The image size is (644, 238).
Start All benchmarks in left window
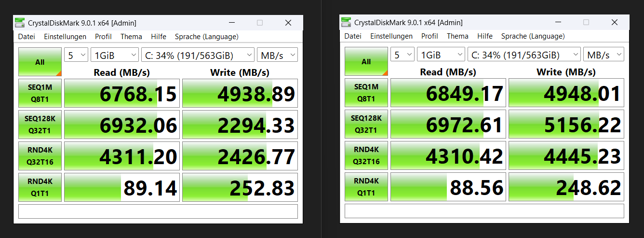(40, 62)
